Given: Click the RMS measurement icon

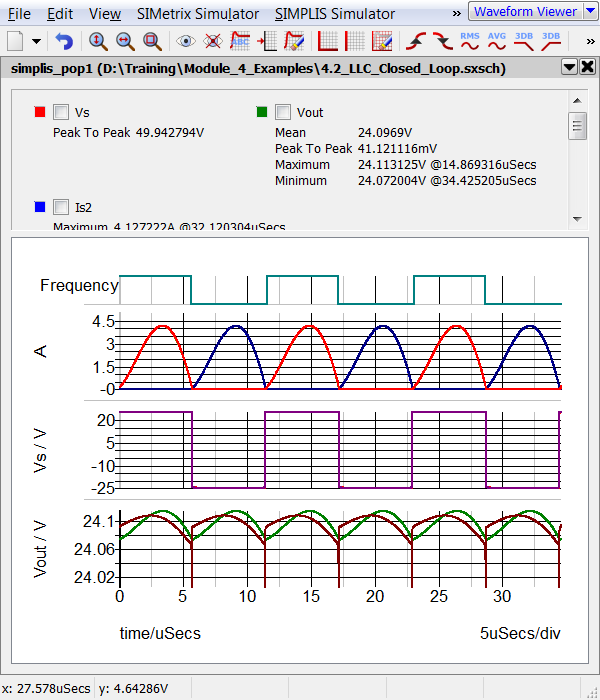Looking at the screenshot, I should click(x=469, y=41).
